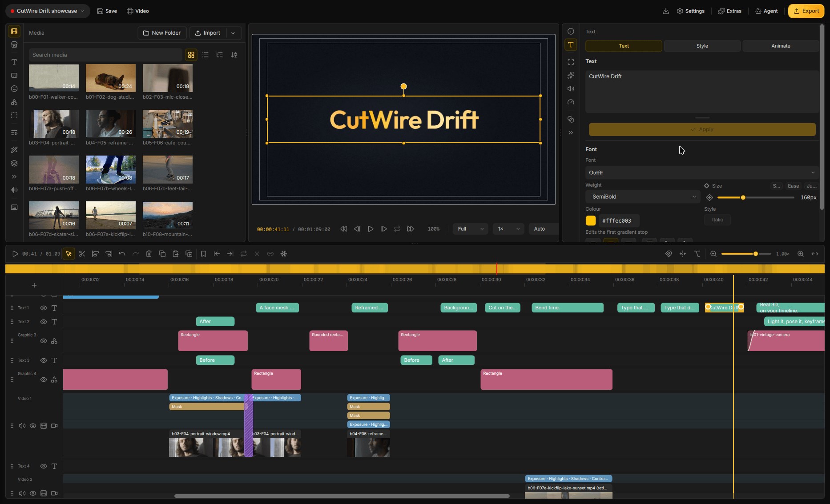The image size is (830, 504).
Task: Zoom out the timeline with minus magnifier
Action: 713,254
